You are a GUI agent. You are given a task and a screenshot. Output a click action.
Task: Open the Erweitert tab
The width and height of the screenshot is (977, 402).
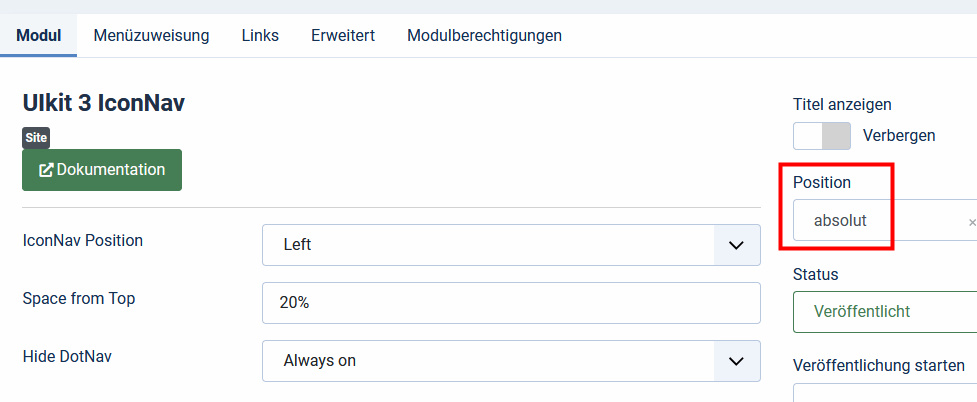pos(343,36)
